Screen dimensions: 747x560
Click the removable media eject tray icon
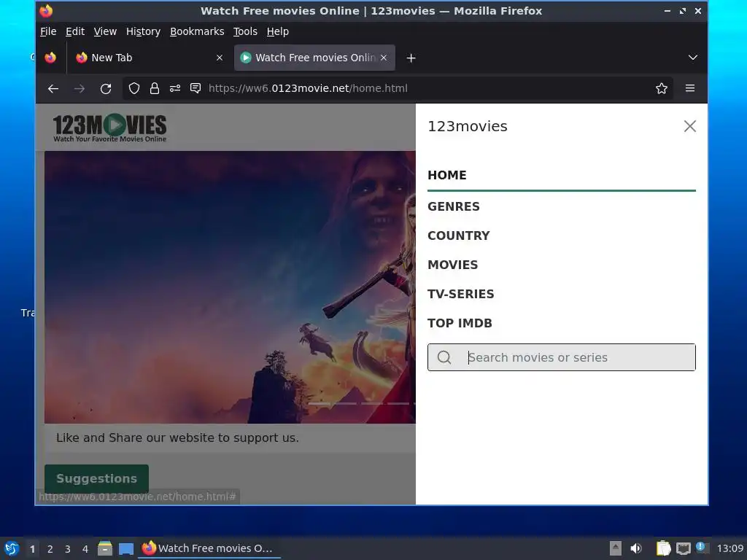[616, 548]
